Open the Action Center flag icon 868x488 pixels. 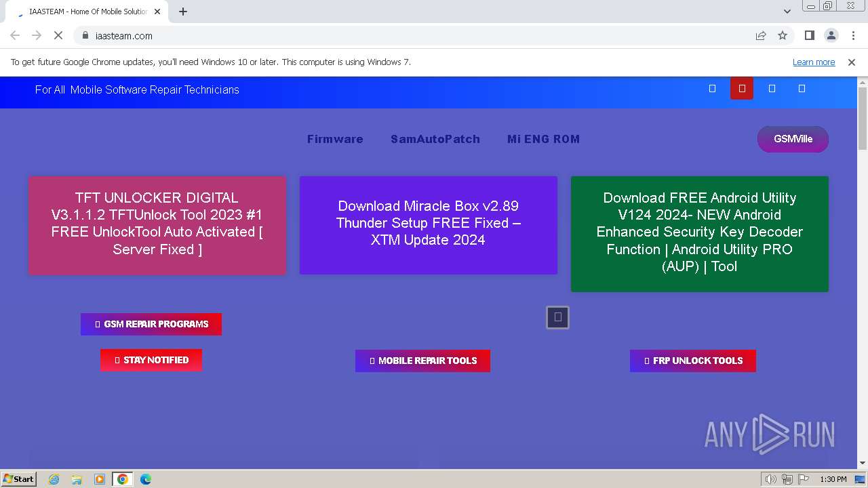(802, 479)
